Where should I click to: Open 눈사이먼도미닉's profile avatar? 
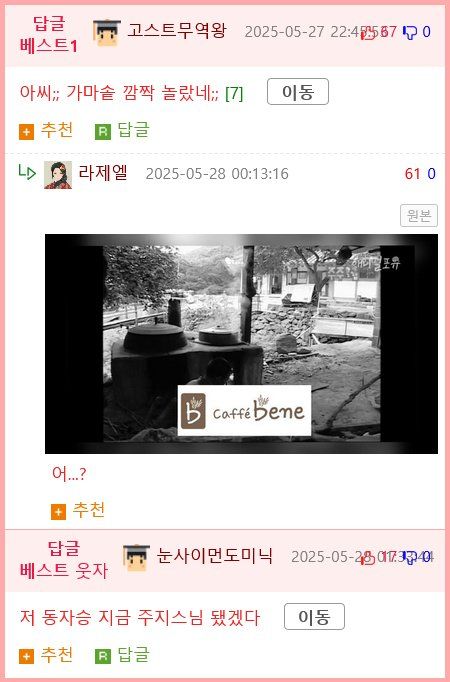pos(136,558)
